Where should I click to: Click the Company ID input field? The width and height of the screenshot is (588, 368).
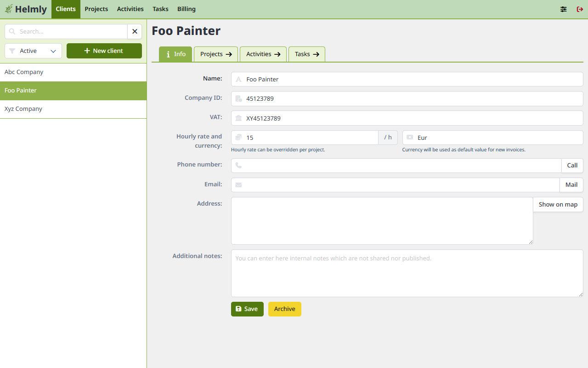407,98
